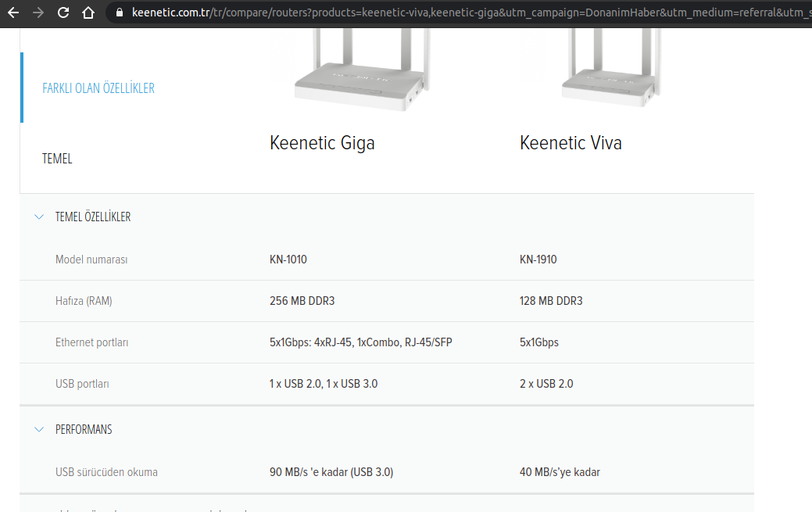This screenshot has width=812, height=512.
Task: Click the PERFORMANS section heading
Action: [84, 429]
